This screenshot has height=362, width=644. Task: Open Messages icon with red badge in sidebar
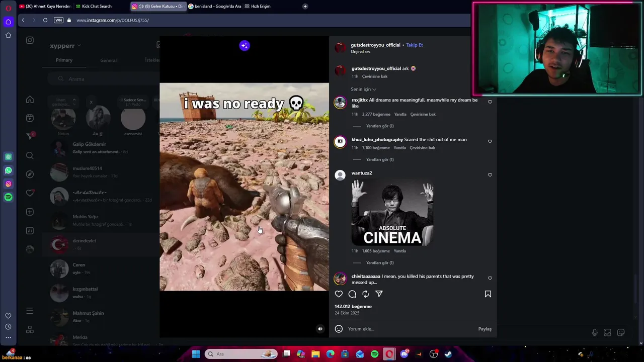pyautogui.click(x=30, y=136)
